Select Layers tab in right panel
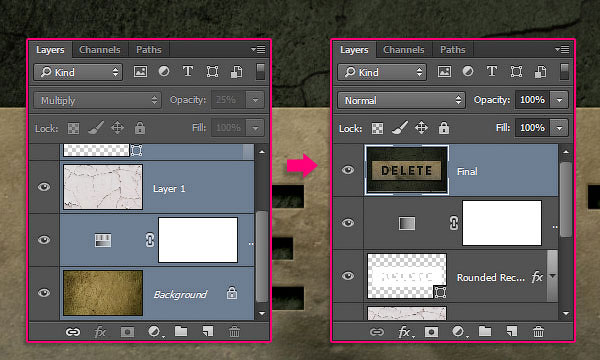The height and width of the screenshot is (360, 600). [354, 50]
